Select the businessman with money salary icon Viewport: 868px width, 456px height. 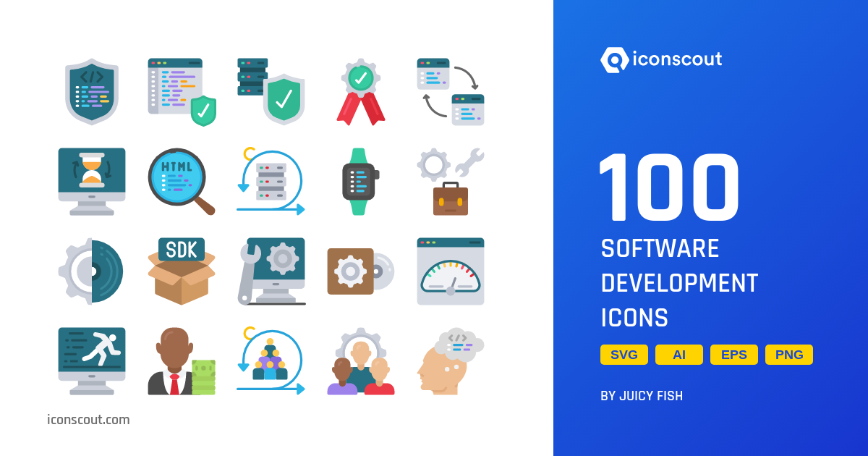coord(181,362)
